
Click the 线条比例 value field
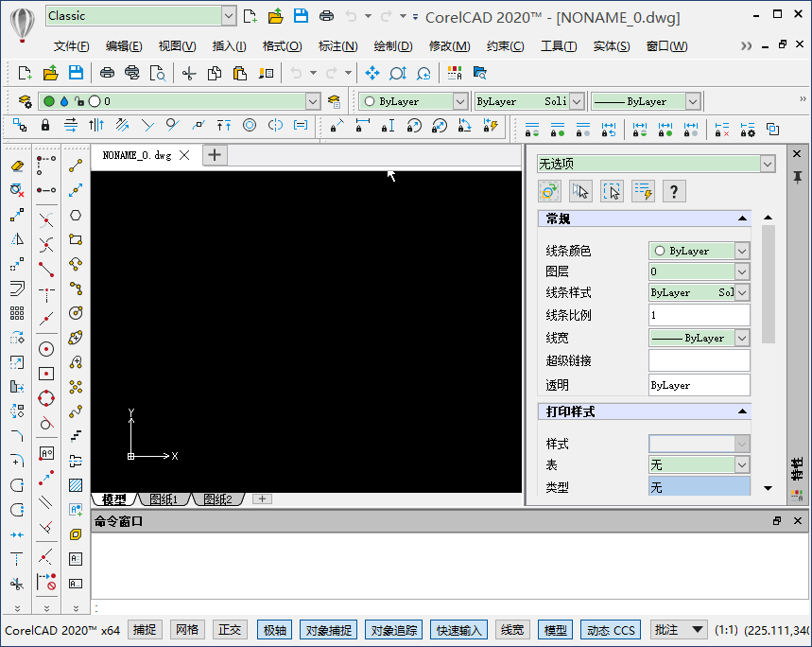[x=700, y=315]
